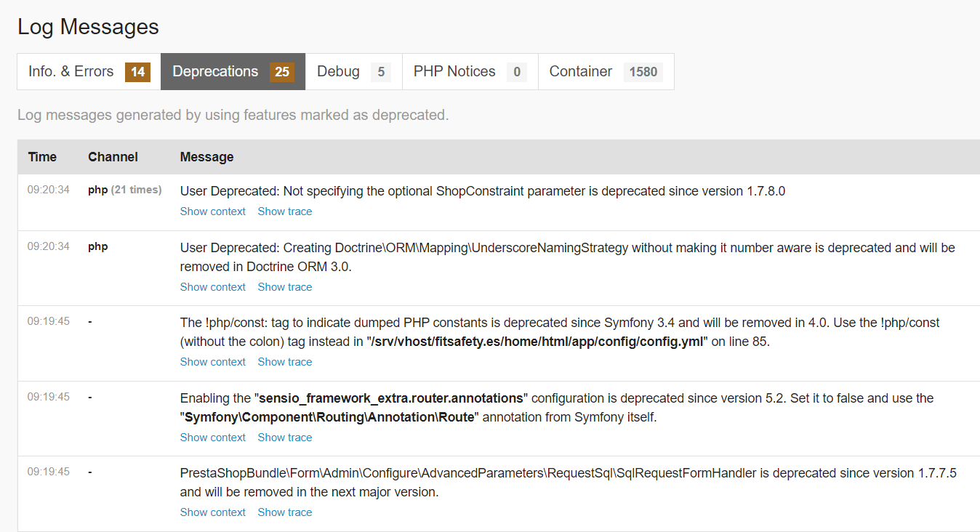Screen dimensions: 980x532
Task: Select the Deprecations tab
Action: pos(233,71)
